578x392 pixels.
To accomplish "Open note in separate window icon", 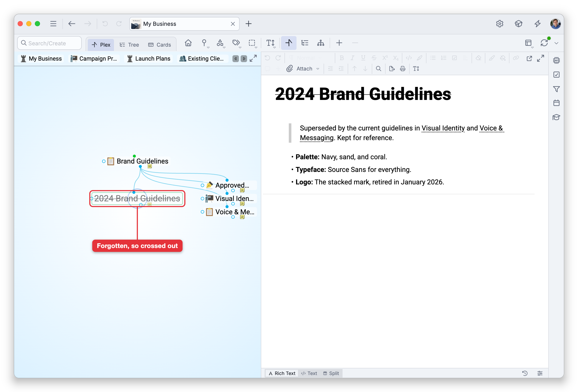I will tap(529, 58).
